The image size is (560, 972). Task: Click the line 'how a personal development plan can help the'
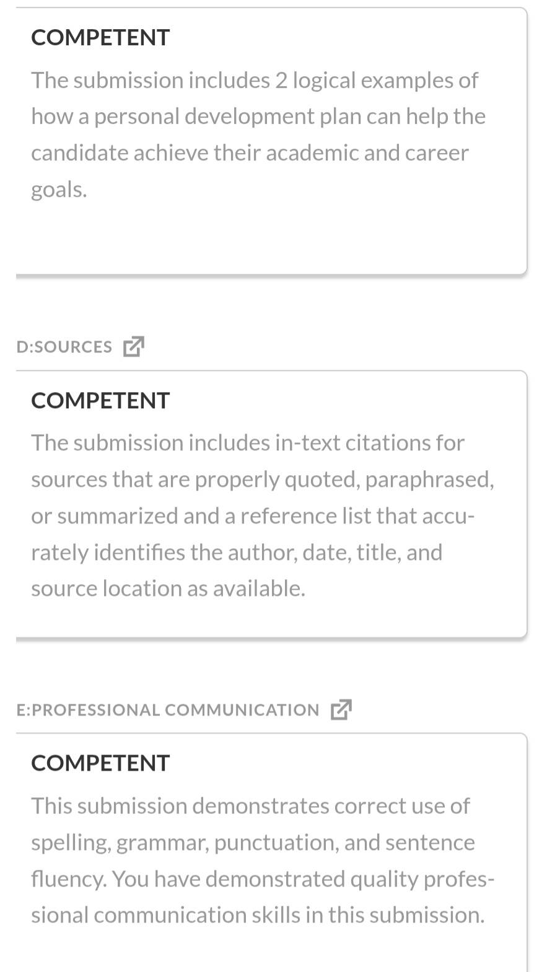[x=258, y=116]
